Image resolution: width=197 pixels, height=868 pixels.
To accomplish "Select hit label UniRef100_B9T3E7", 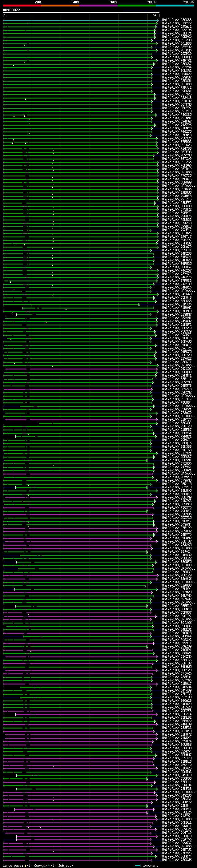I will point(177,399).
